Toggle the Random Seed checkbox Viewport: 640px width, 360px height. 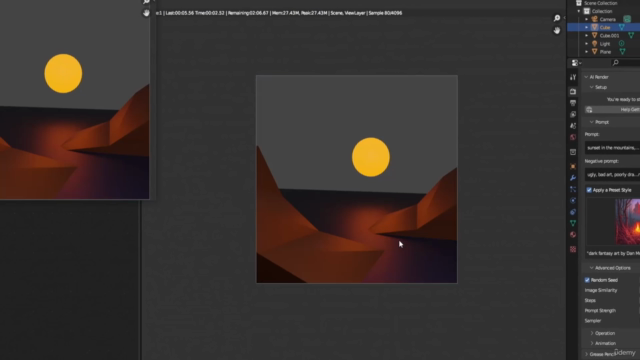pyautogui.click(x=587, y=280)
